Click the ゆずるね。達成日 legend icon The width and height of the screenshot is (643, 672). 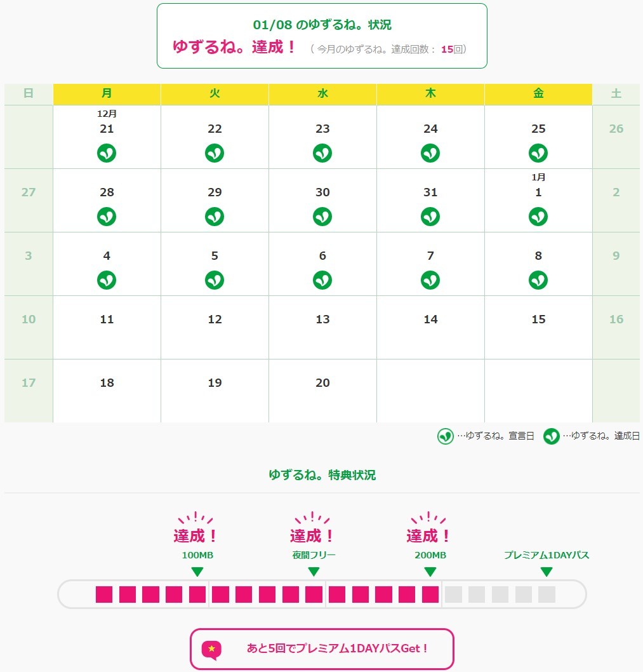point(551,436)
